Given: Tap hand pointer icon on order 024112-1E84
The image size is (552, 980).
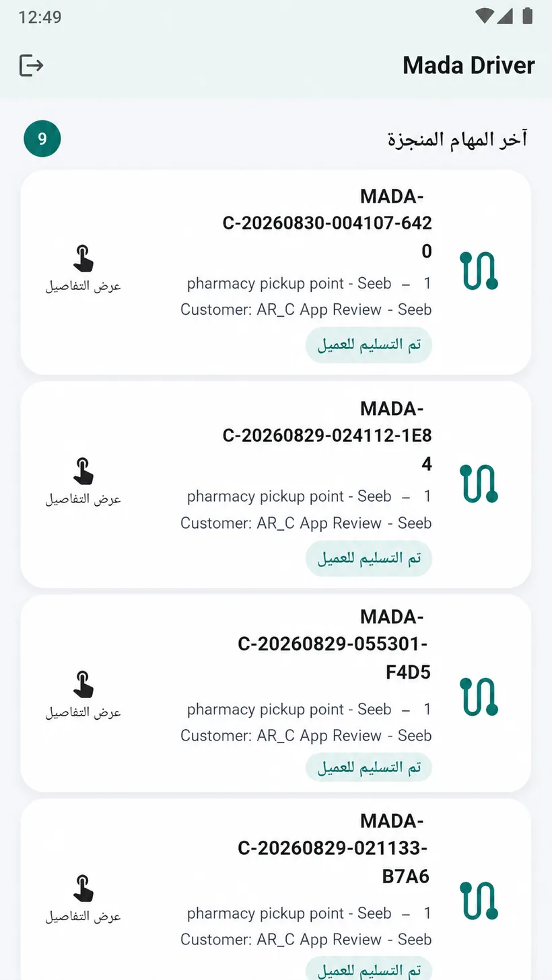Looking at the screenshot, I should coord(83,472).
